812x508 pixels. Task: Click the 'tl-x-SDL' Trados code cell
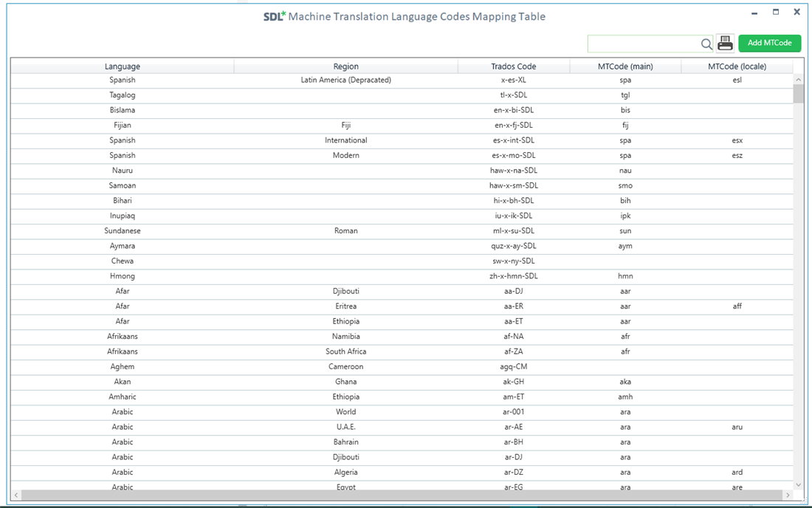coord(514,95)
